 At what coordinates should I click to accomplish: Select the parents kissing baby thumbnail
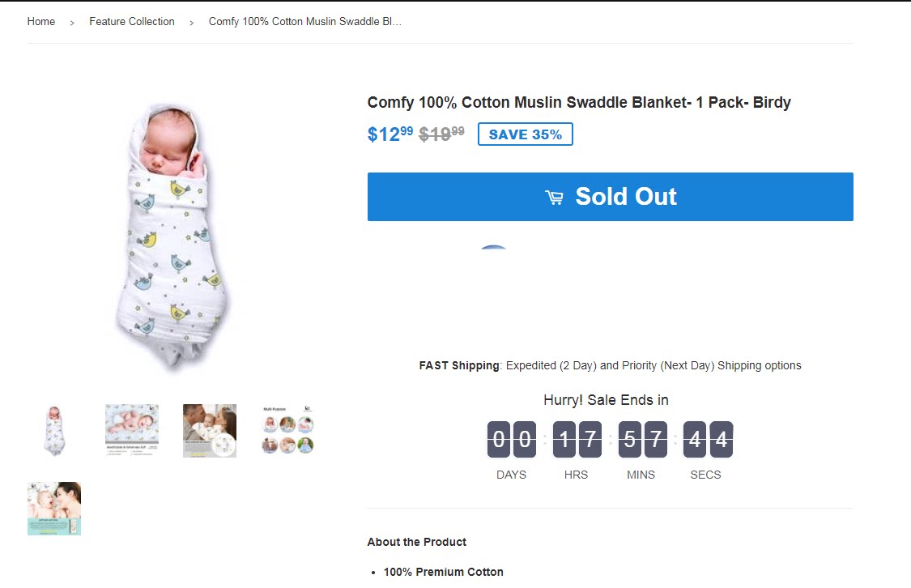coord(210,431)
